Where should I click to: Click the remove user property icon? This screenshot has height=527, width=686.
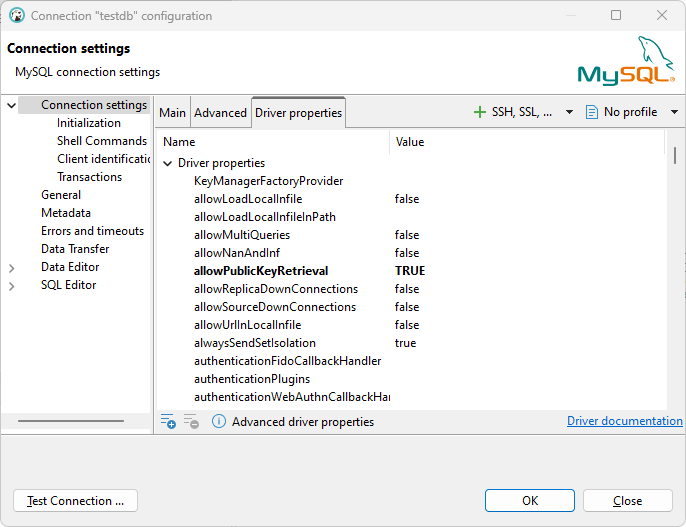(x=191, y=422)
